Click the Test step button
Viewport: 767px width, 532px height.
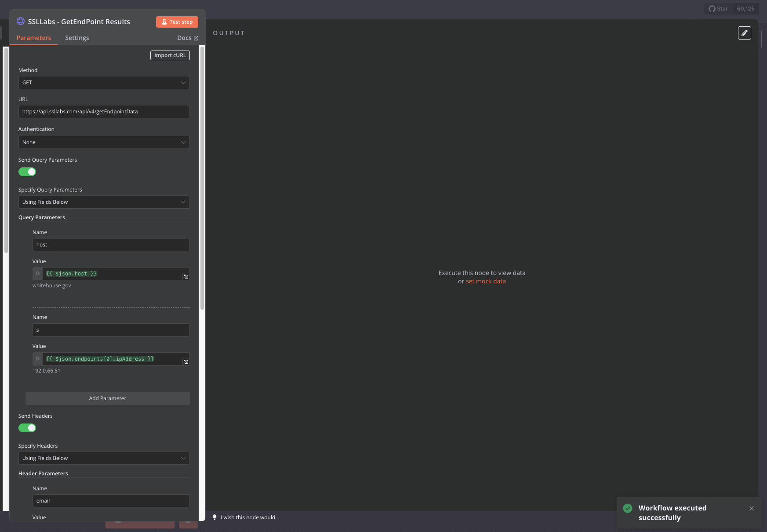(177, 22)
